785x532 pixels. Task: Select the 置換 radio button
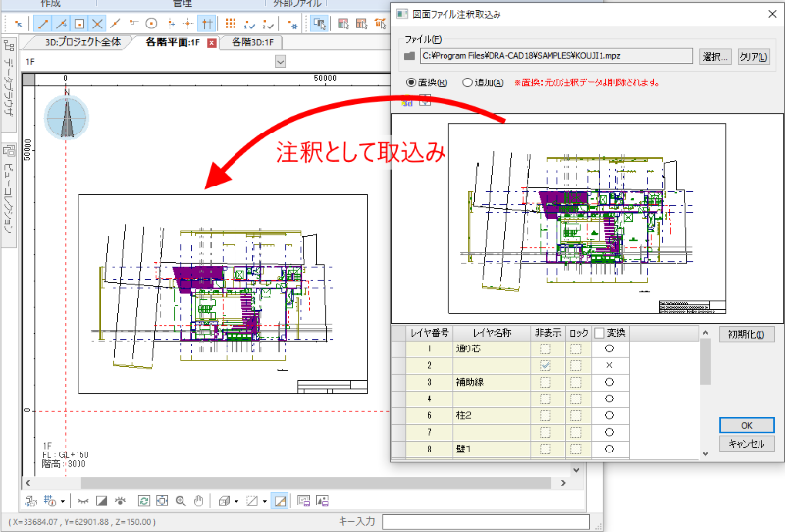point(412,82)
